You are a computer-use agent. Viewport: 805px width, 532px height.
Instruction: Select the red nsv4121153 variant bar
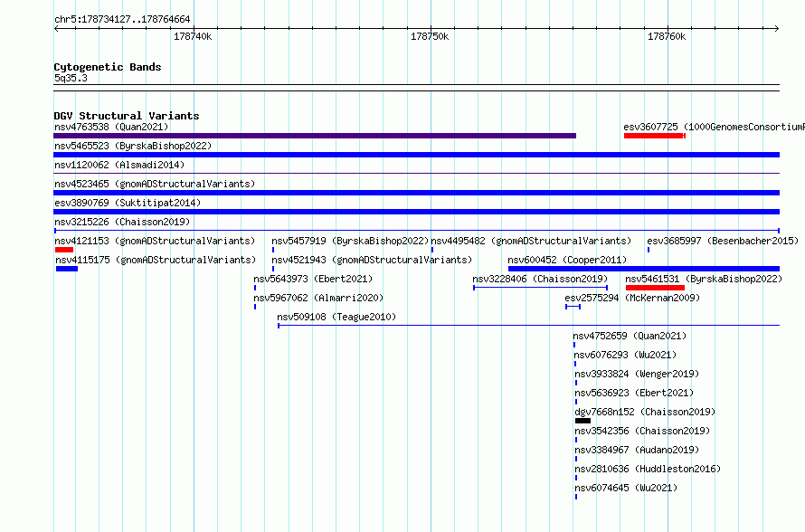tap(64, 250)
